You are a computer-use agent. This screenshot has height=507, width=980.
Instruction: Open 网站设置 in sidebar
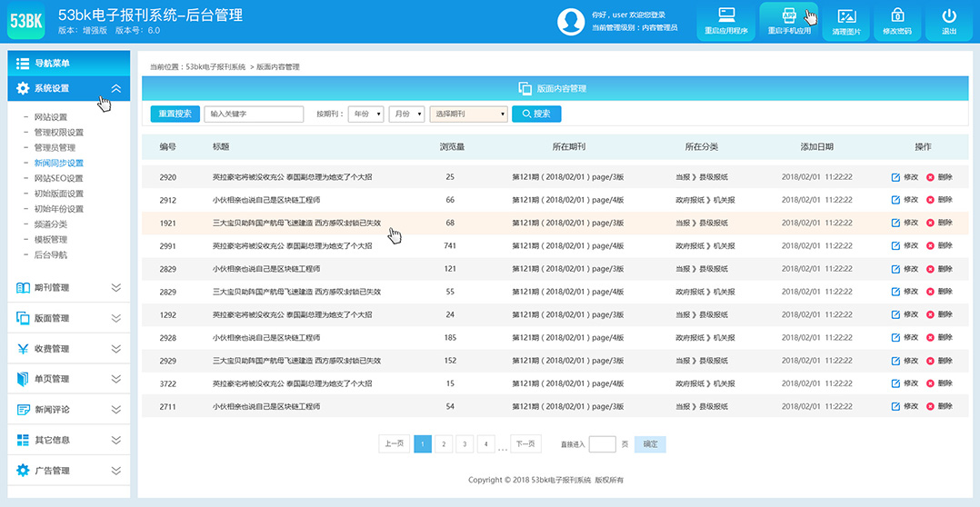51,117
